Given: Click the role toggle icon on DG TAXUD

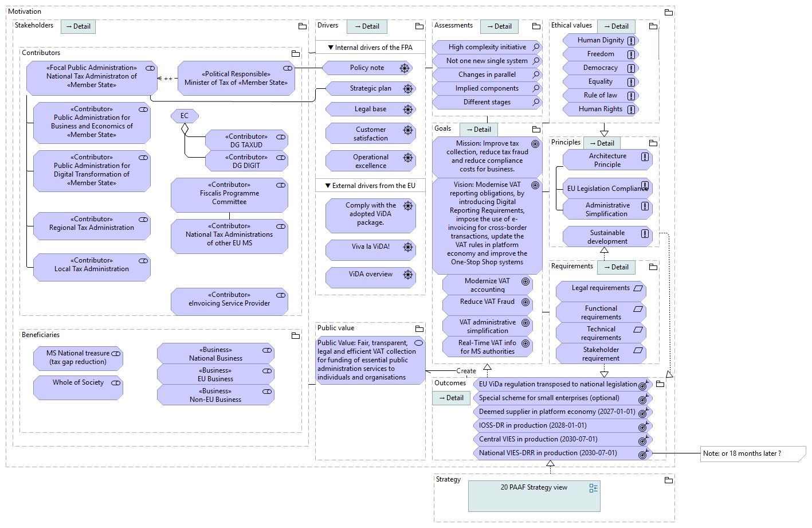Looking at the screenshot, I should tap(281, 137).
